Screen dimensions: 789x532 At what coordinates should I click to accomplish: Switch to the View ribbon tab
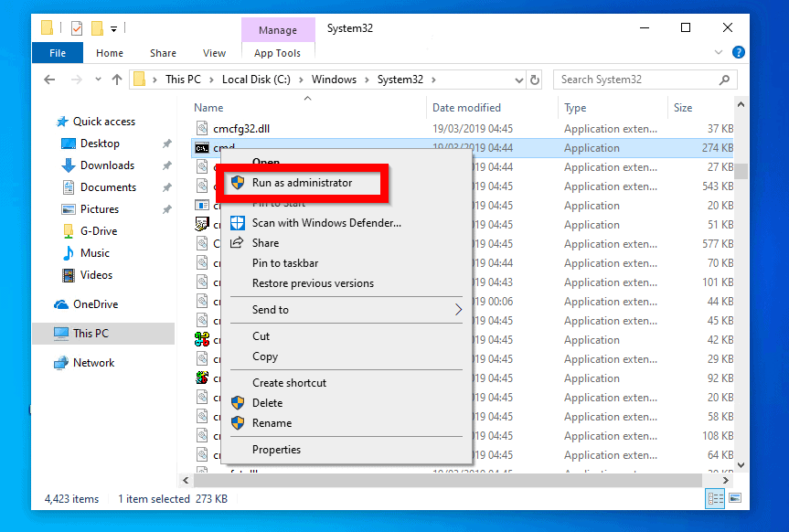pos(214,52)
